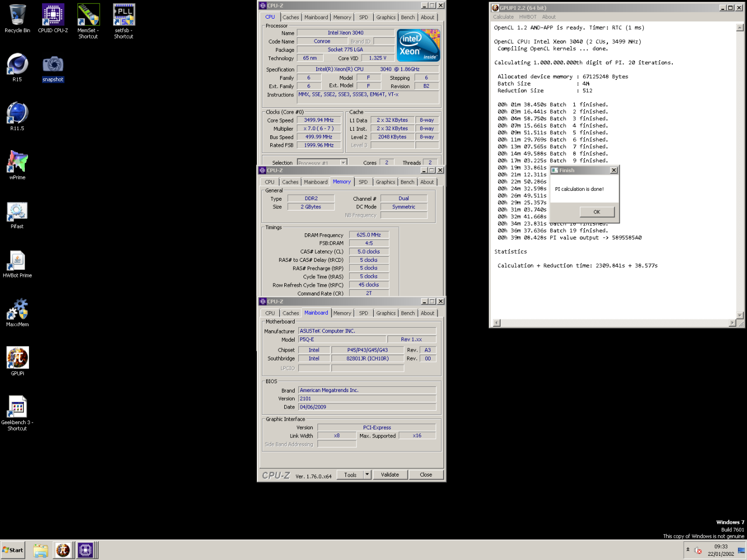The width and height of the screenshot is (747, 560).
Task: Open the MemSet shortcut icon
Action: (x=88, y=21)
